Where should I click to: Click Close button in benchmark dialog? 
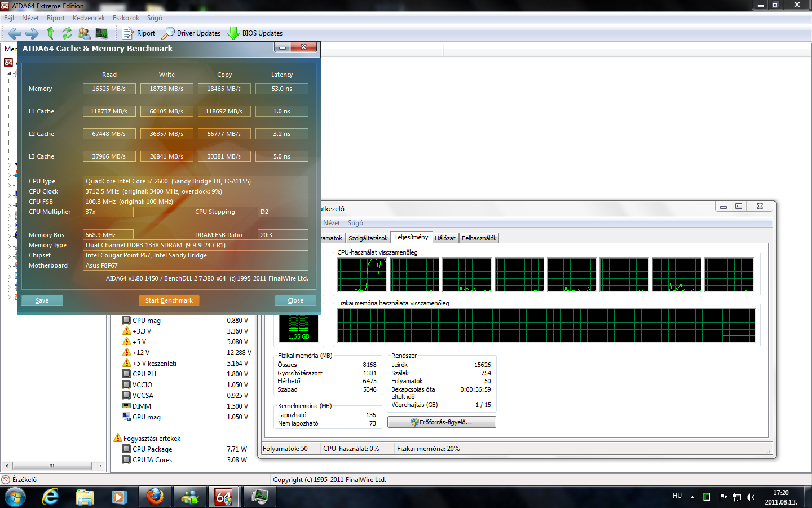295,300
